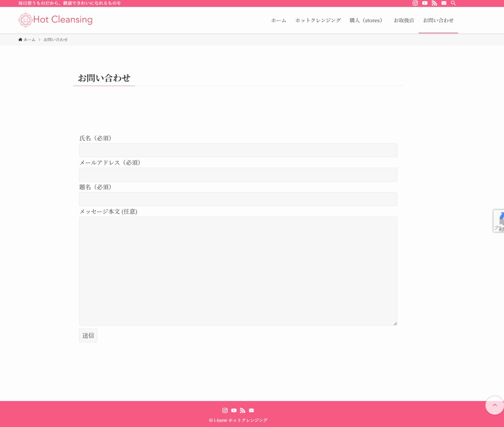Focus the 題名 input field
Image resolution: width=504 pixels, height=427 pixels.
(x=238, y=199)
